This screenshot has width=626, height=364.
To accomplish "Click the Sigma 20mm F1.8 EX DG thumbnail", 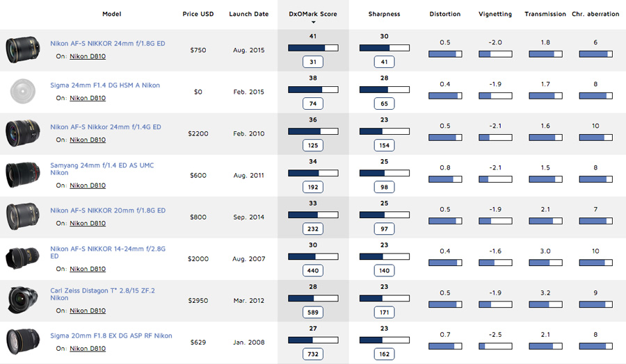I will point(23,342).
